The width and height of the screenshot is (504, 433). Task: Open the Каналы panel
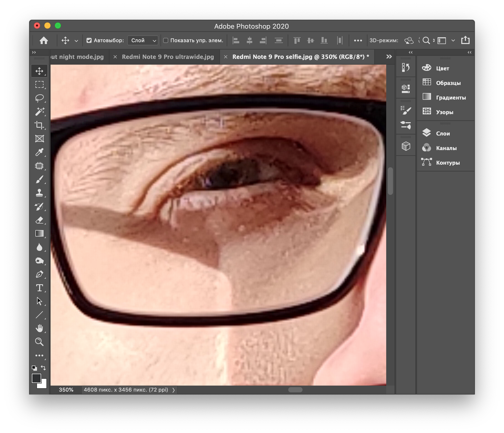446,148
